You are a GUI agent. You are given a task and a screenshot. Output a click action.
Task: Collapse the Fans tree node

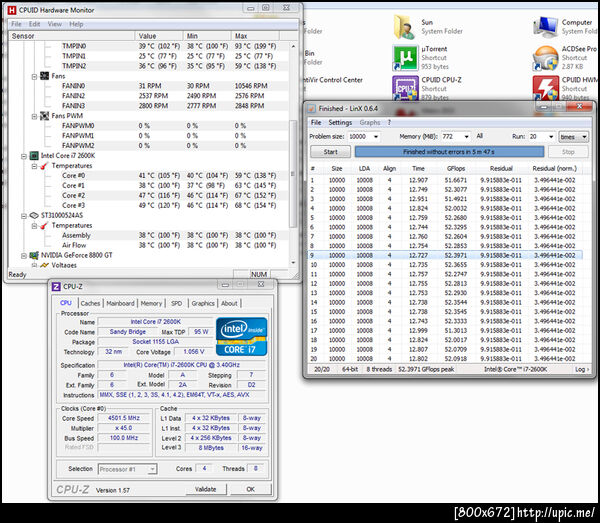[x=34, y=77]
